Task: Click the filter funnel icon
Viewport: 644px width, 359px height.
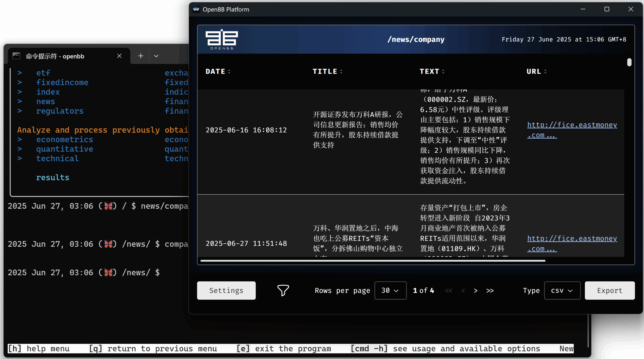Action: [x=283, y=290]
